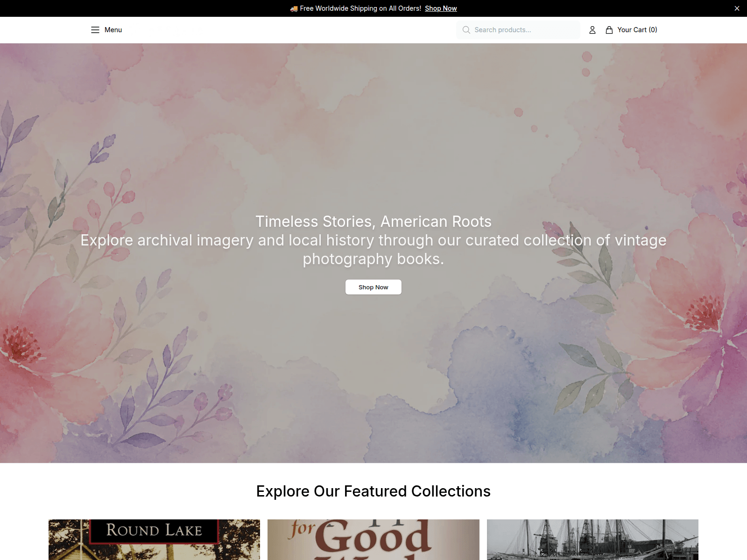Dismiss the free shipping announcement banner

pyautogui.click(x=737, y=8)
